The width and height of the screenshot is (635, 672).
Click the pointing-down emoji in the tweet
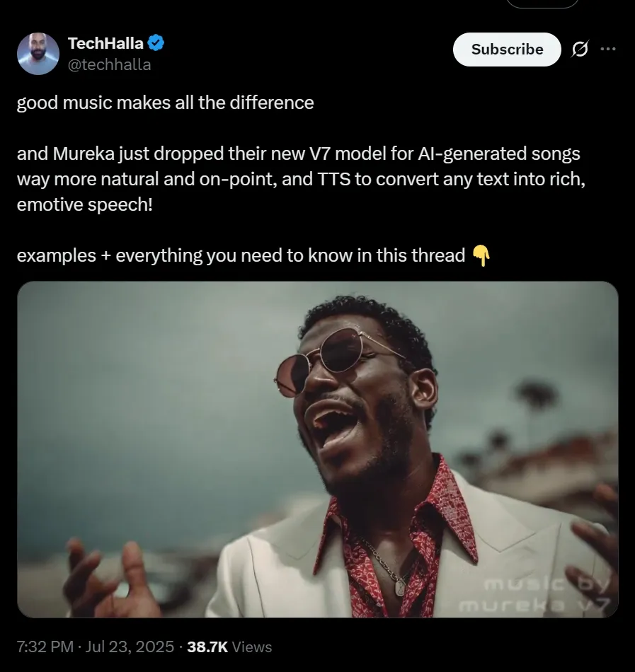click(x=481, y=255)
